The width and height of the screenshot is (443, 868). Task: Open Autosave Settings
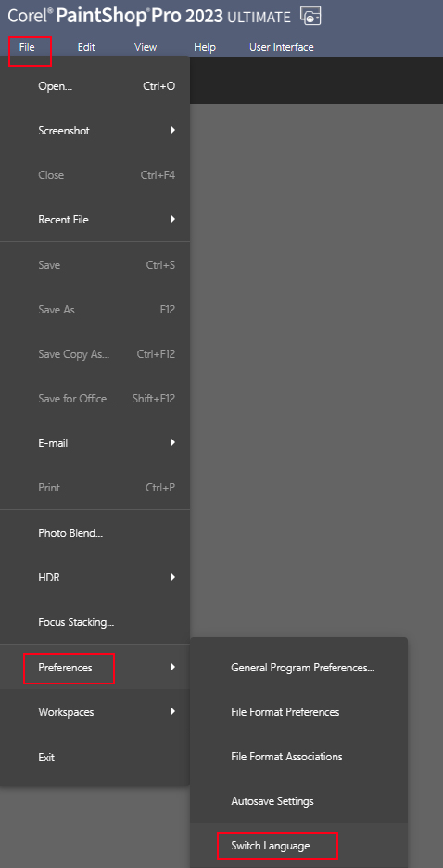[299, 801]
